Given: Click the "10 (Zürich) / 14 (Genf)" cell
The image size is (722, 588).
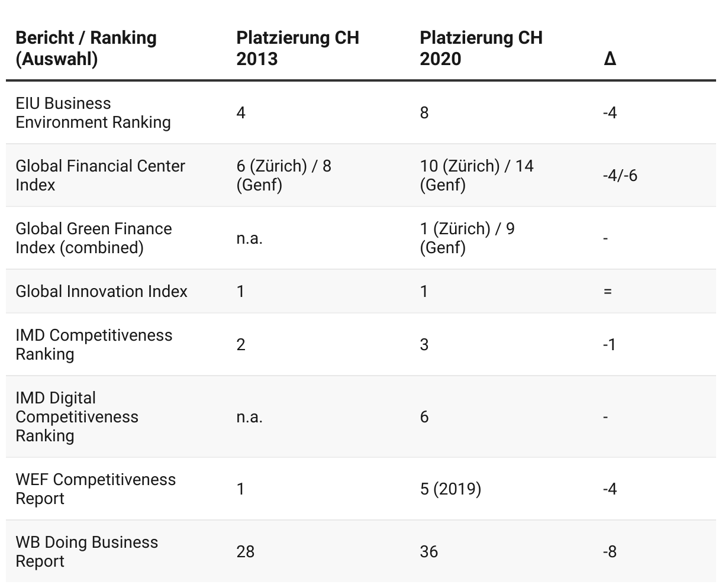Looking at the screenshot, I should tap(476, 175).
